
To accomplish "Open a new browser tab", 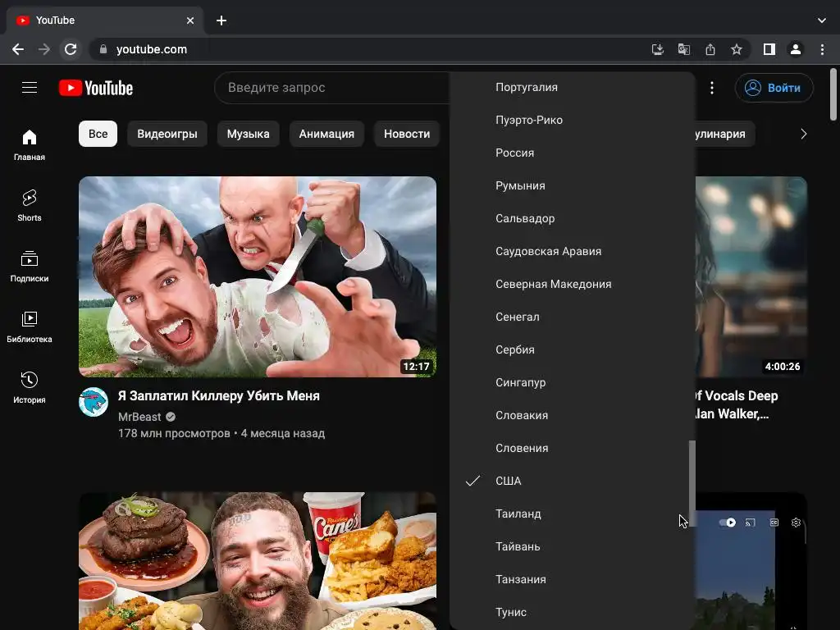I will 221,21.
